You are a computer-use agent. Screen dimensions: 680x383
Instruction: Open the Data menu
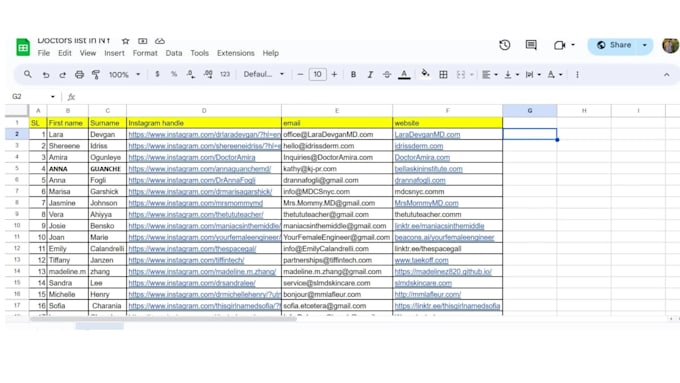tap(173, 53)
